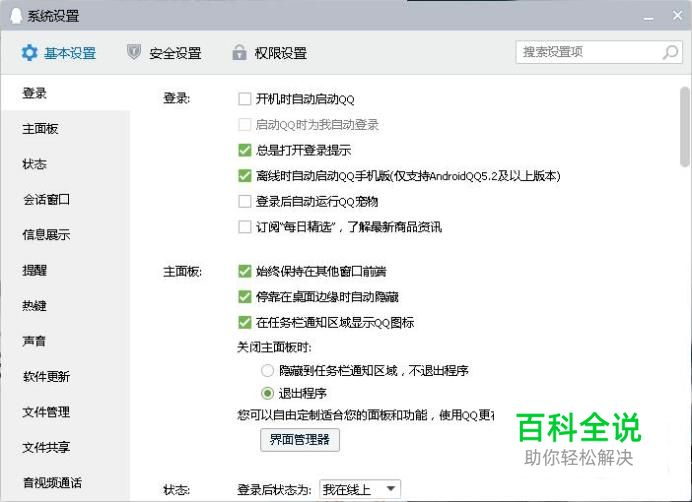
Task: Open 登录后状态为 dropdown 我在线上
Action: pyautogui.click(x=360, y=489)
